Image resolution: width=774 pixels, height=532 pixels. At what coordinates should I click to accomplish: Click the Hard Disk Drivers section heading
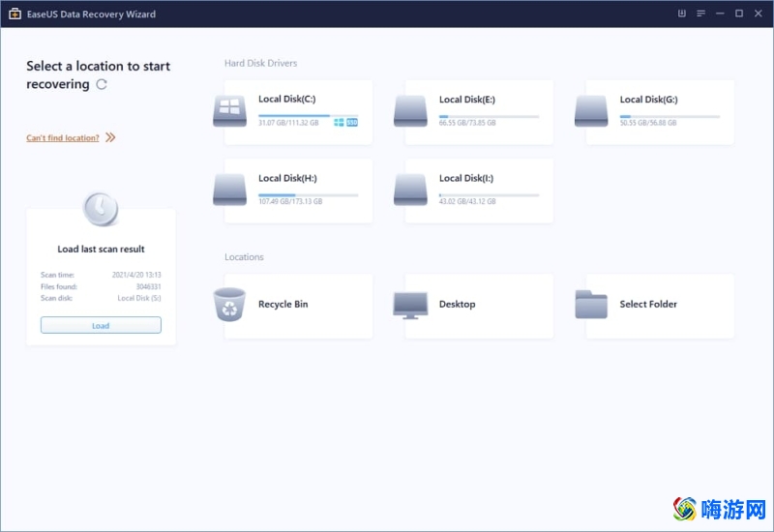click(260, 63)
